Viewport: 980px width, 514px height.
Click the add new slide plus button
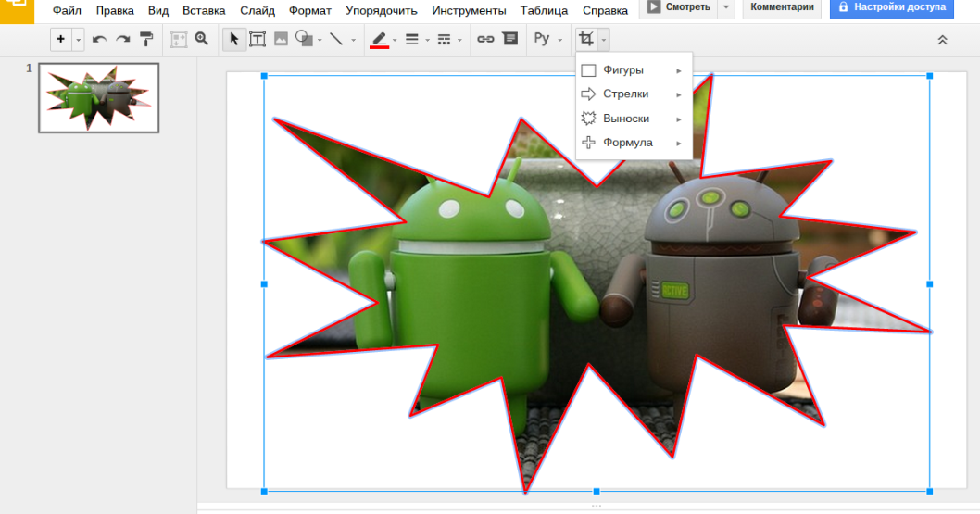(60, 39)
